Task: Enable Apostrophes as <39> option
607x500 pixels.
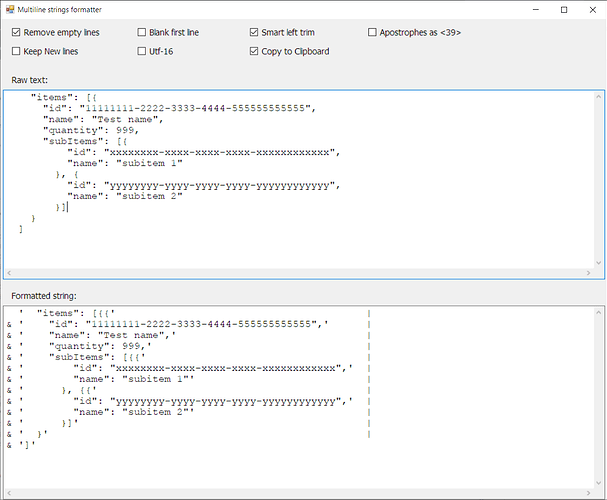Action: tap(373, 32)
